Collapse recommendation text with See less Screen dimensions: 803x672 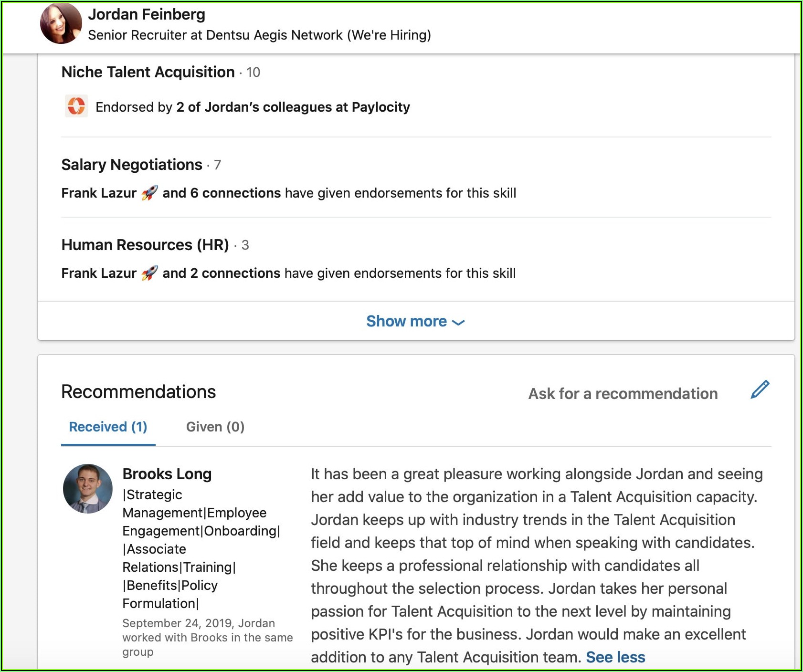coord(615,657)
